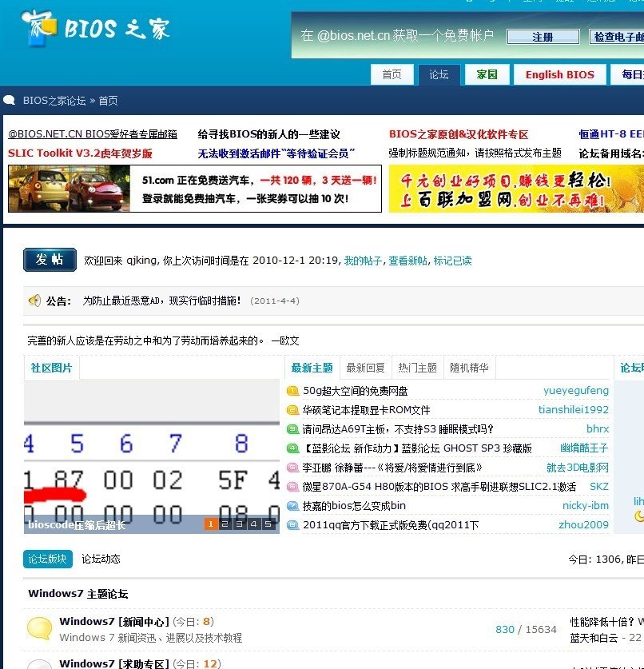Viewport: 644px width, 669px height.
Task: Switch to the 随机精华 tab
Action: pyautogui.click(x=469, y=368)
